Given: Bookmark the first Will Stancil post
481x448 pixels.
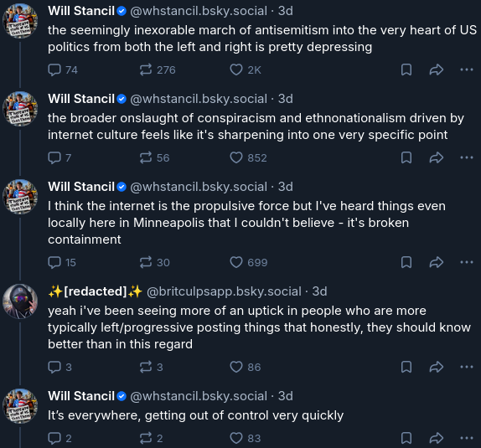Looking at the screenshot, I should point(406,70).
